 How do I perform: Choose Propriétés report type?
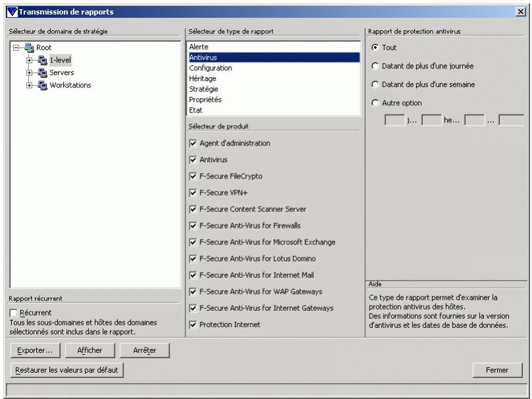pyautogui.click(x=274, y=99)
